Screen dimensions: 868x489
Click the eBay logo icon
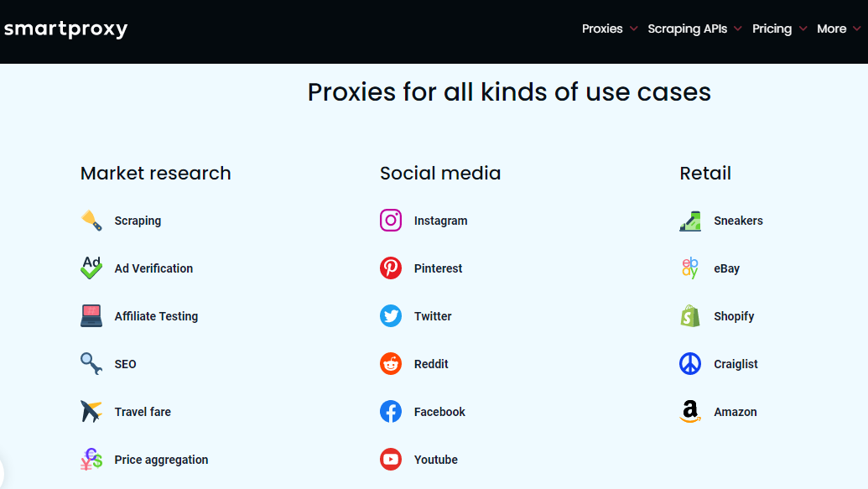689,268
